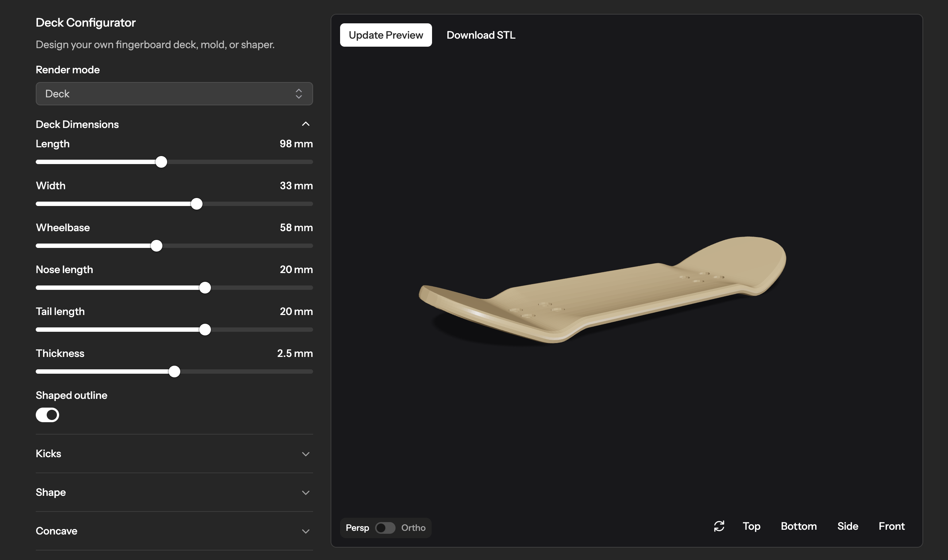Expand the Shape section

[x=305, y=493]
